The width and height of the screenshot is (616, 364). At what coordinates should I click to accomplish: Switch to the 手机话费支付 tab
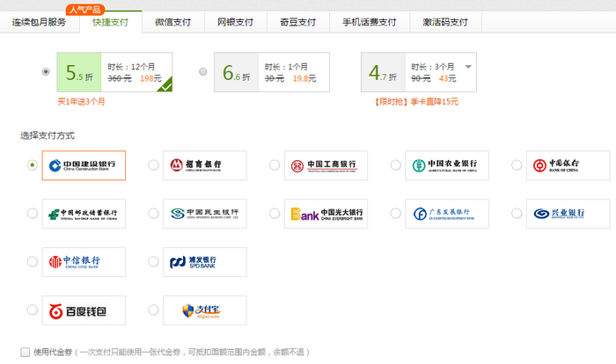370,22
